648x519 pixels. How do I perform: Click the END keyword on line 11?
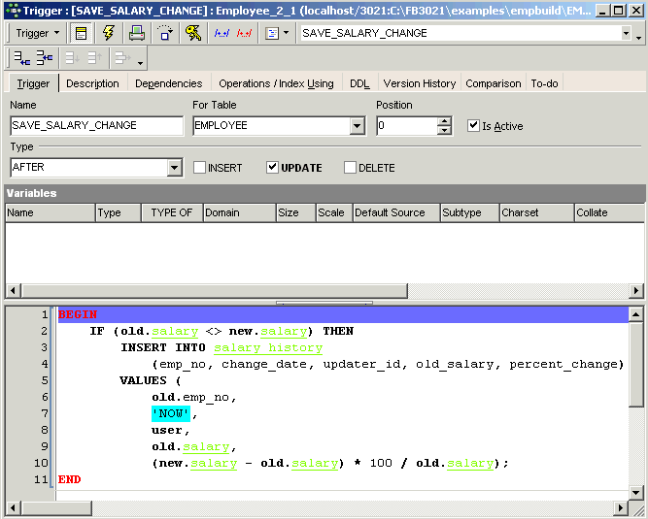pos(69,480)
